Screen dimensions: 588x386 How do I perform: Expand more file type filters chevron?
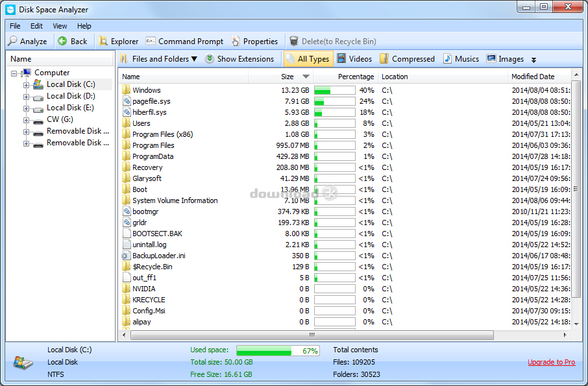pyautogui.click(x=533, y=60)
